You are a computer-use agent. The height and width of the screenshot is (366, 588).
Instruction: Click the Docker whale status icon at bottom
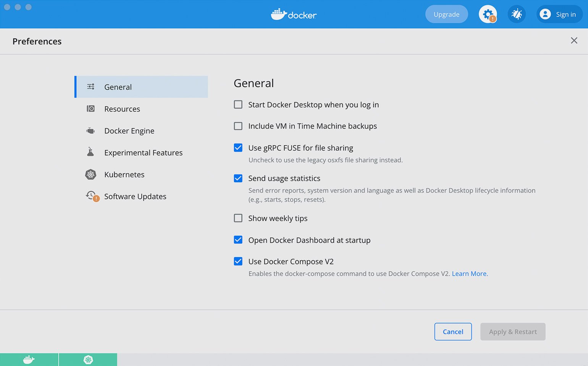(29, 360)
